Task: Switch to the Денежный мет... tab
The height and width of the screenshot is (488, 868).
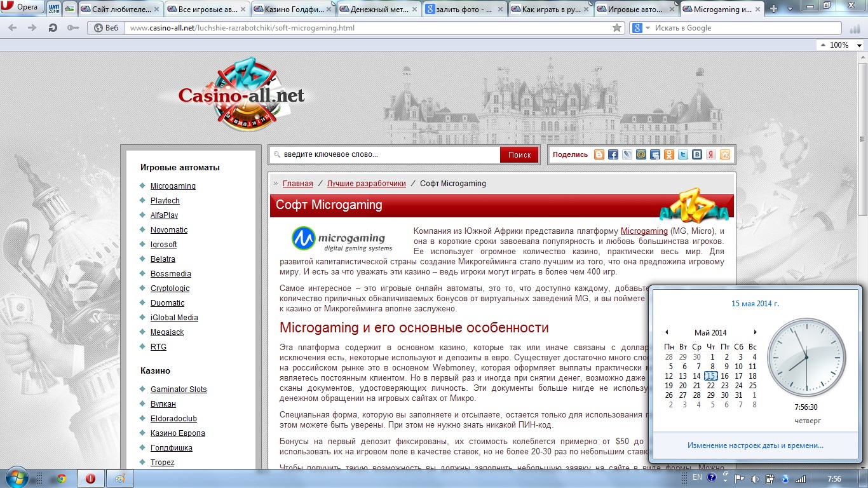Action: pos(379,9)
